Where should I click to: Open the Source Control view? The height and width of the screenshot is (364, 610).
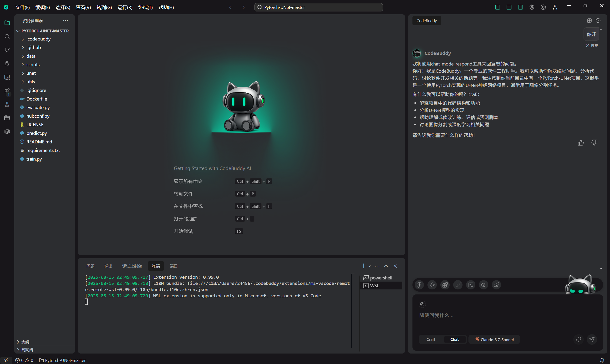click(7, 50)
